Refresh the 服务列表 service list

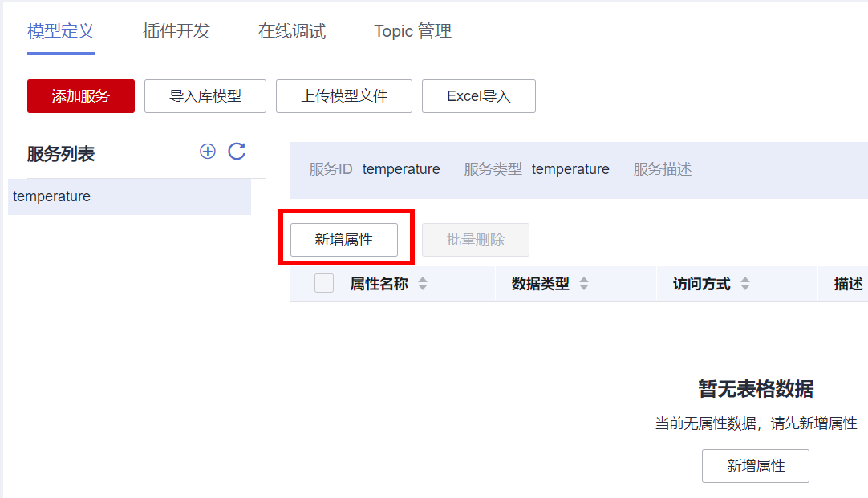pos(237,152)
